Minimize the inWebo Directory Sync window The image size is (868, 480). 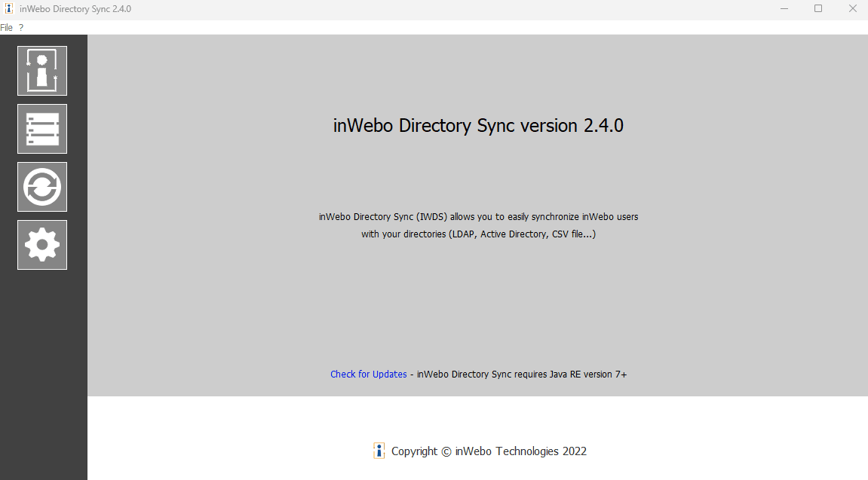[x=784, y=9]
